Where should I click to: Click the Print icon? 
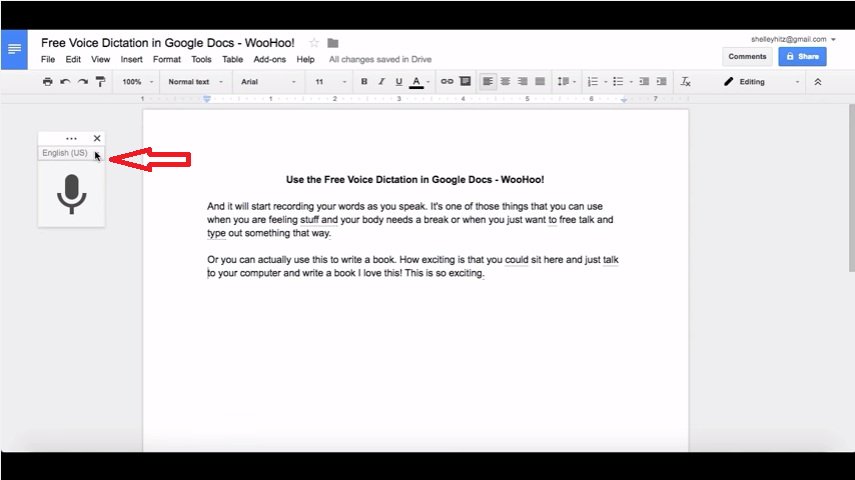tap(48, 82)
